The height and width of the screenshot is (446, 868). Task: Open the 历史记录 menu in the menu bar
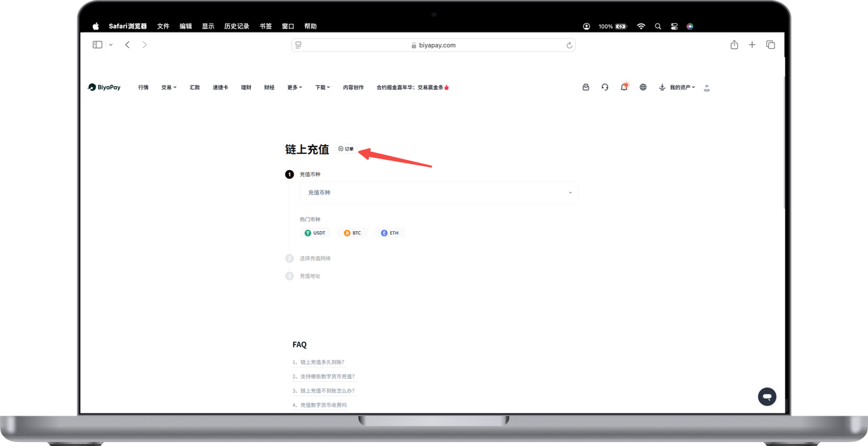pyautogui.click(x=237, y=26)
